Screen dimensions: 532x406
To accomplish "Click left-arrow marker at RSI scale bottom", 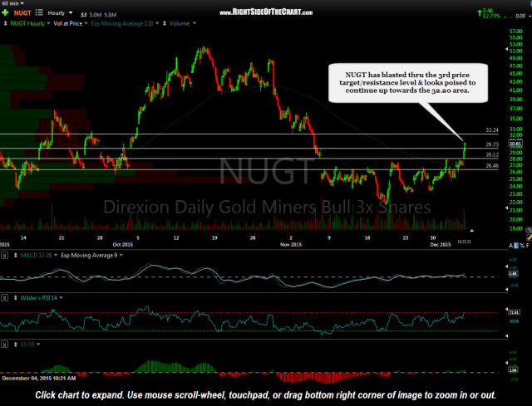I will 507,336.
